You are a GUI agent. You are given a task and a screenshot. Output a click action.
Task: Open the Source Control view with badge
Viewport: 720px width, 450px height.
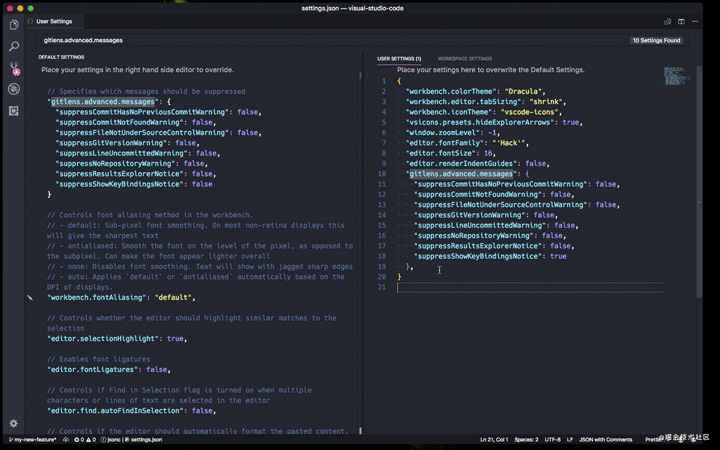(x=15, y=69)
